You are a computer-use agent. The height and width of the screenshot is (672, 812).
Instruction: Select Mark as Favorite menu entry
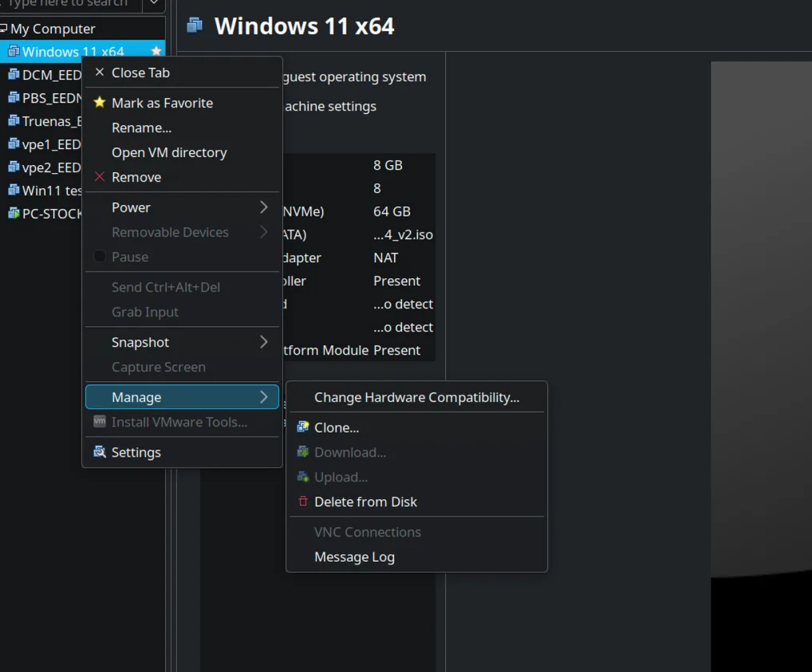[183, 103]
